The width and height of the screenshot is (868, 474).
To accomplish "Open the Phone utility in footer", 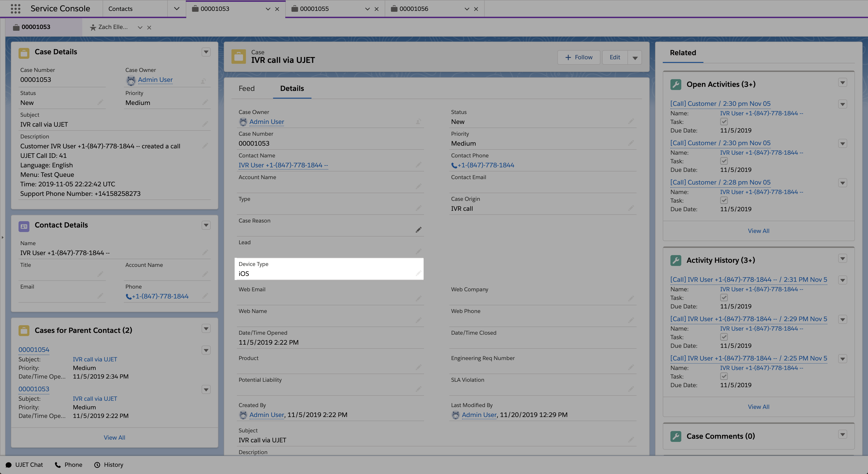I will [68, 465].
